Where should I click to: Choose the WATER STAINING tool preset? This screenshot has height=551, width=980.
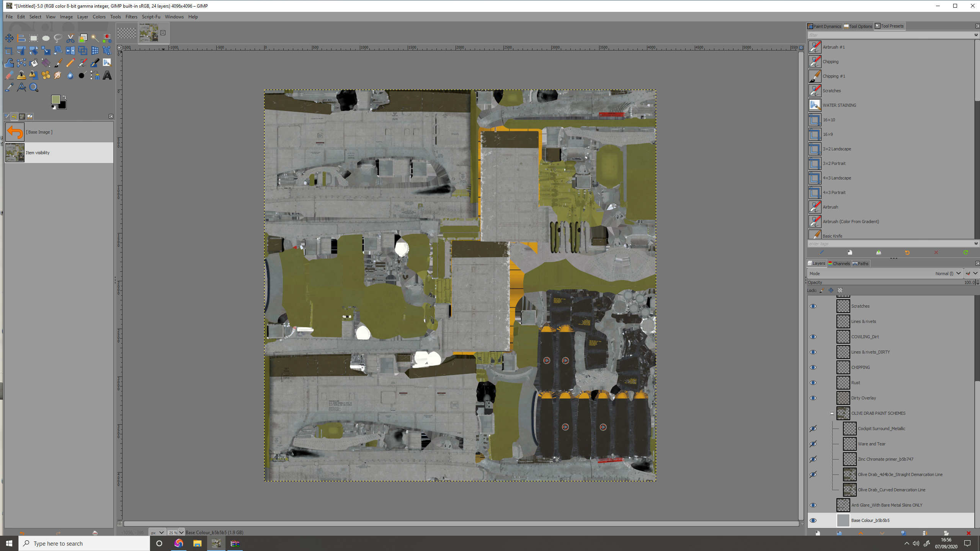(839, 105)
